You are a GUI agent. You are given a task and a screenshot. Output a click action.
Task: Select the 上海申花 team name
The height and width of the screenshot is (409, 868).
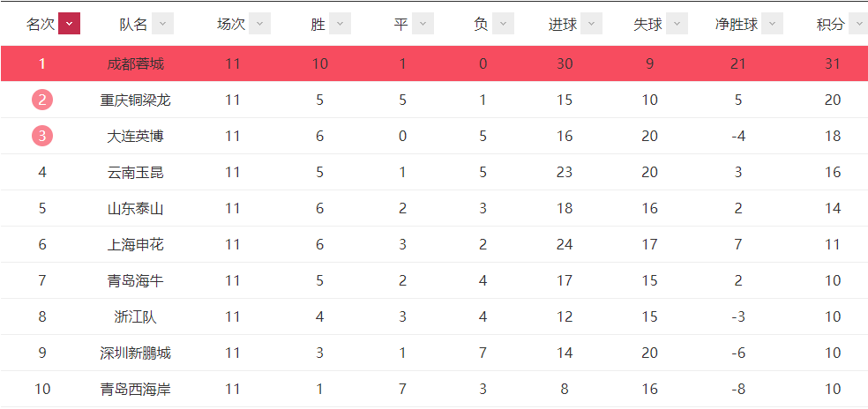136,245
